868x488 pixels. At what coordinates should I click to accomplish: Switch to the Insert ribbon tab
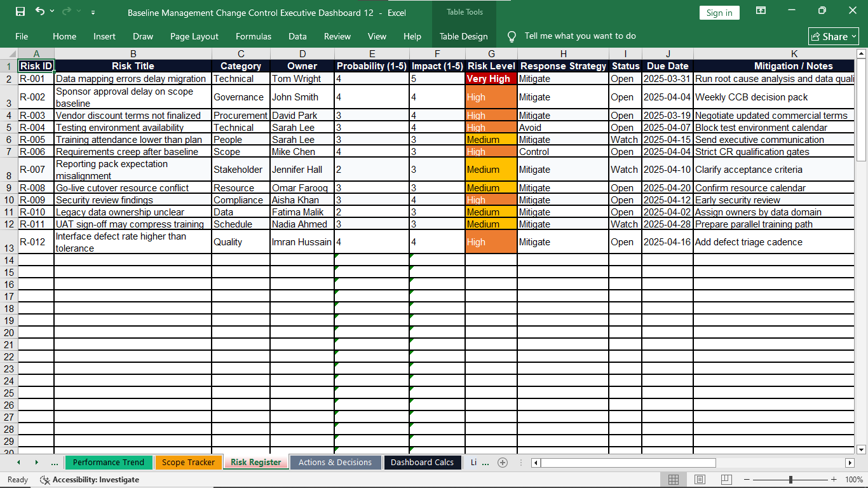[x=104, y=36]
